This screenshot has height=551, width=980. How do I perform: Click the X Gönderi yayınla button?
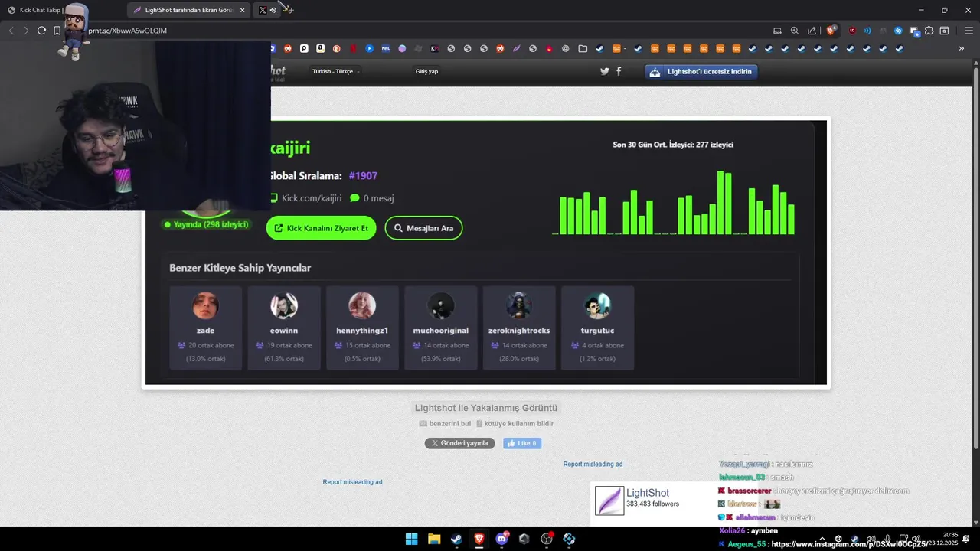[460, 443]
